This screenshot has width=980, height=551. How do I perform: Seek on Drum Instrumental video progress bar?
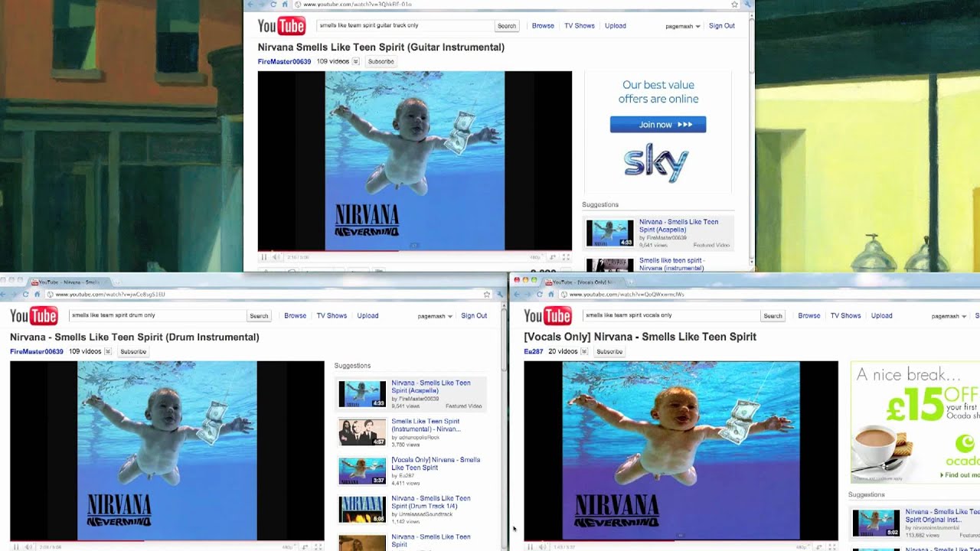click(x=167, y=541)
